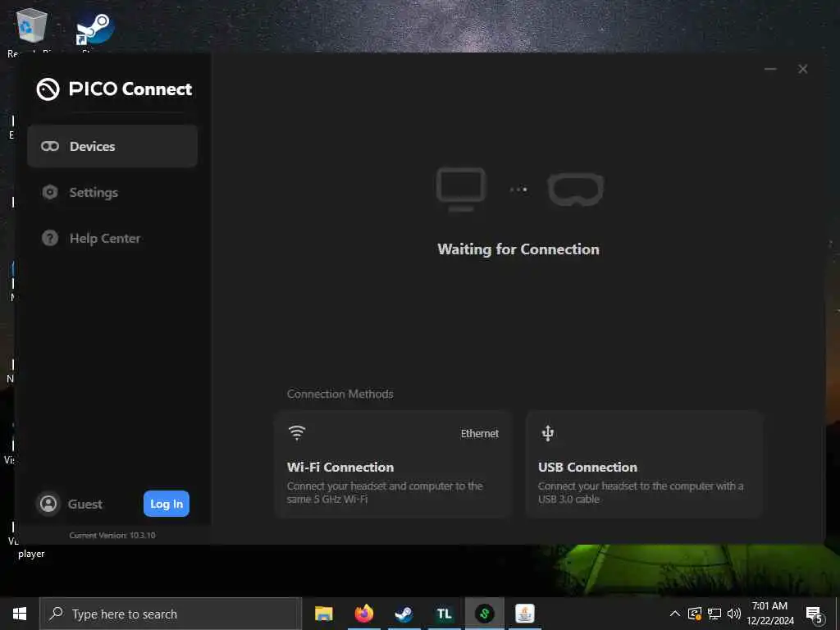Click the Log In button
840x630 pixels.
(x=166, y=504)
